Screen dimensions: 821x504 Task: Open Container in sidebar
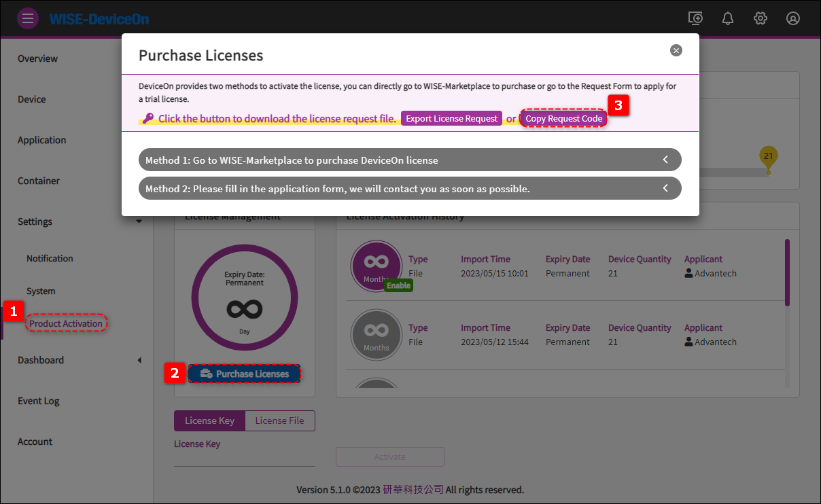tap(39, 181)
